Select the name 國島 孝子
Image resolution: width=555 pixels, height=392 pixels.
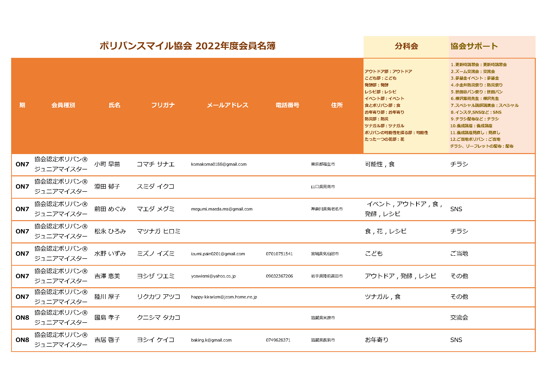pos(107,318)
